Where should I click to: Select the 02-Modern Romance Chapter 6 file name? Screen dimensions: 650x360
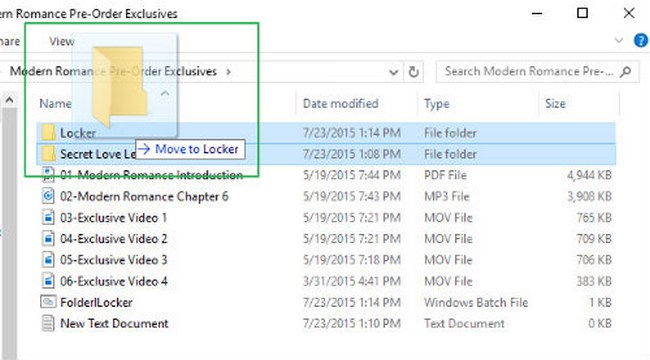[144, 196]
